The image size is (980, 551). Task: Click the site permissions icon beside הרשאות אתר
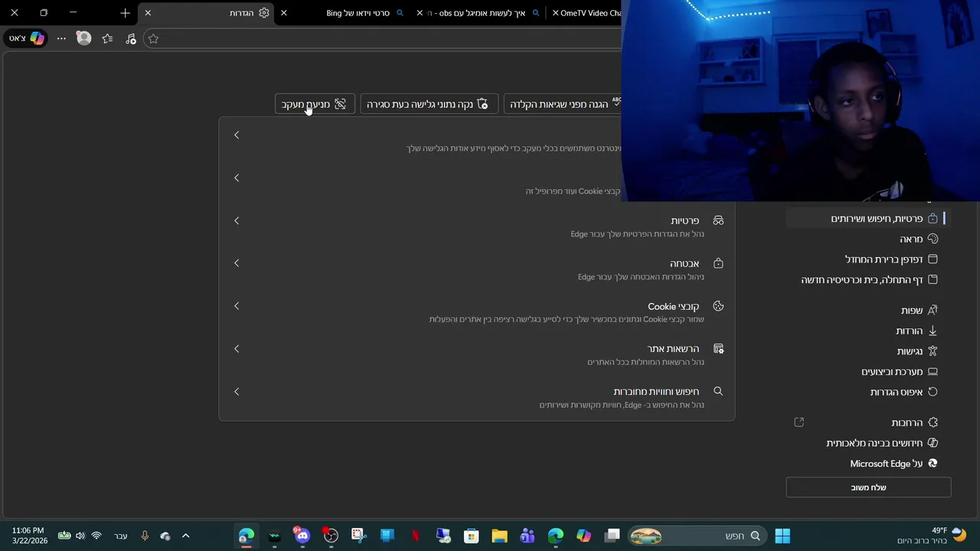[x=718, y=349]
